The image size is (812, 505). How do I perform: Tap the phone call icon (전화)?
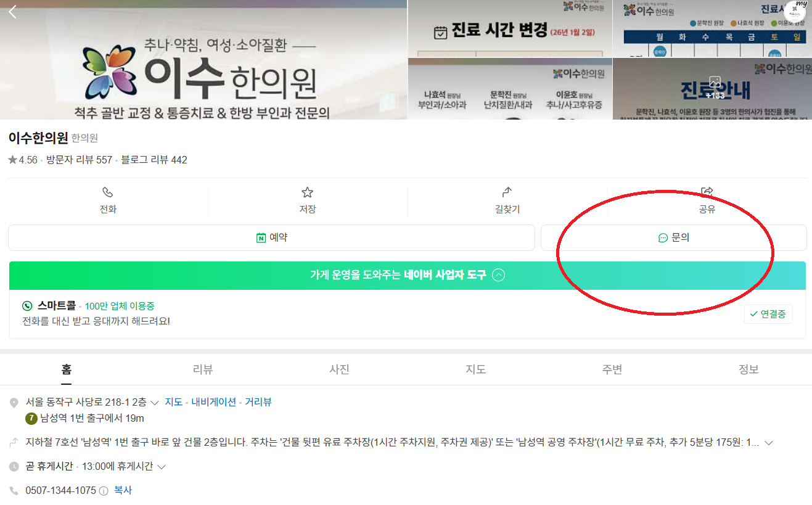coord(108,192)
